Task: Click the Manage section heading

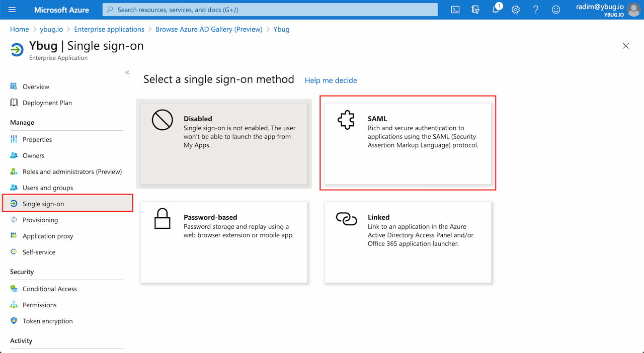Action: click(x=22, y=123)
